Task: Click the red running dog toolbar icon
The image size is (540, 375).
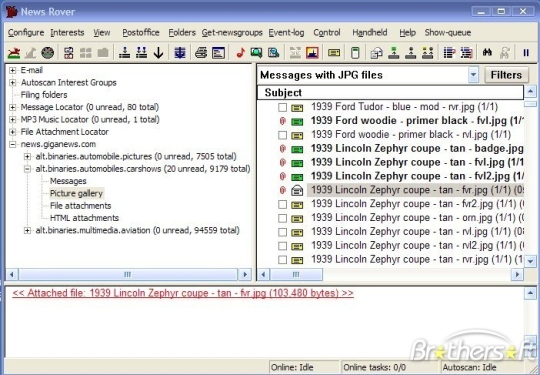Action: [x=14, y=53]
